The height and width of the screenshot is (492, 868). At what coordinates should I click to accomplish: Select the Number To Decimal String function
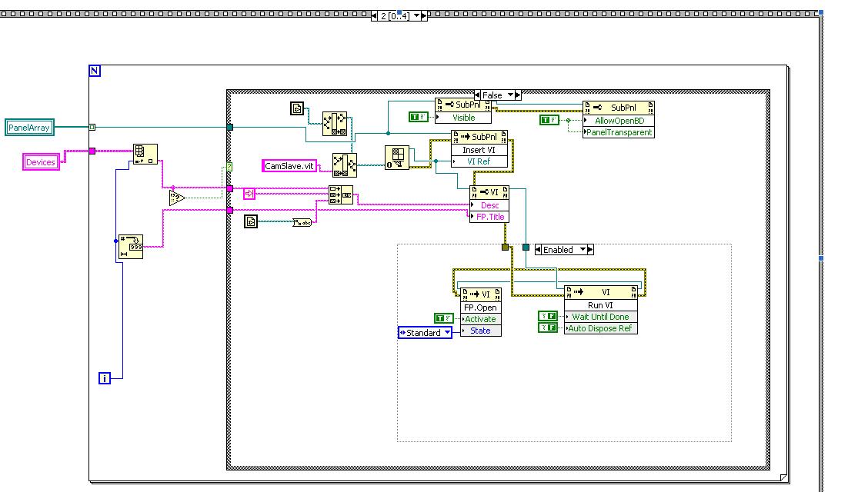(x=131, y=247)
